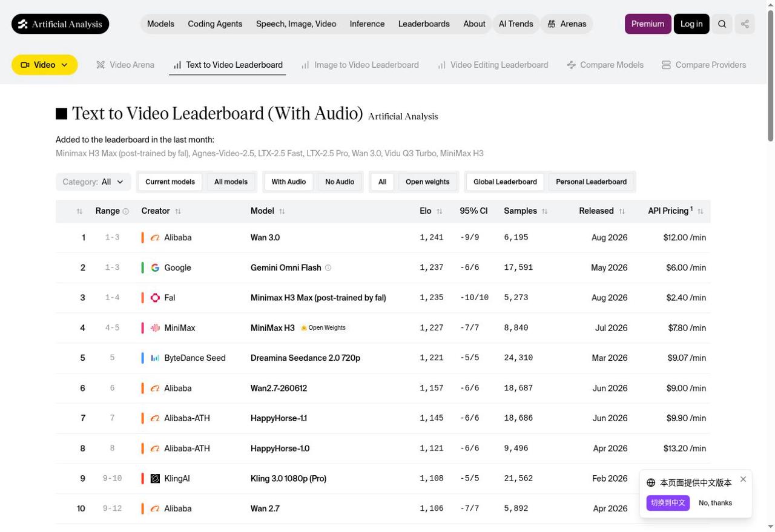The image size is (775, 532).
Task: Click the 24,310 samples cell
Action: pyautogui.click(x=518, y=358)
